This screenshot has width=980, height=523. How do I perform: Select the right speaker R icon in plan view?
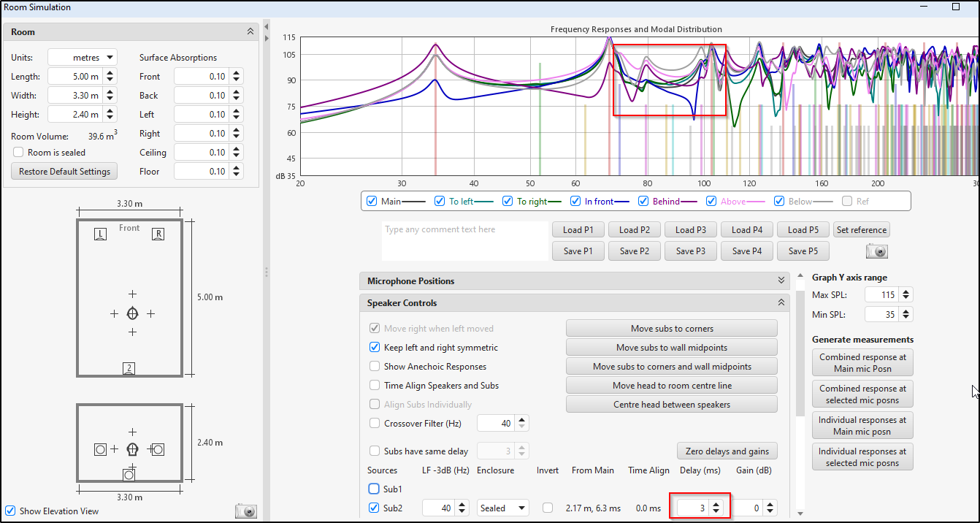tap(158, 234)
